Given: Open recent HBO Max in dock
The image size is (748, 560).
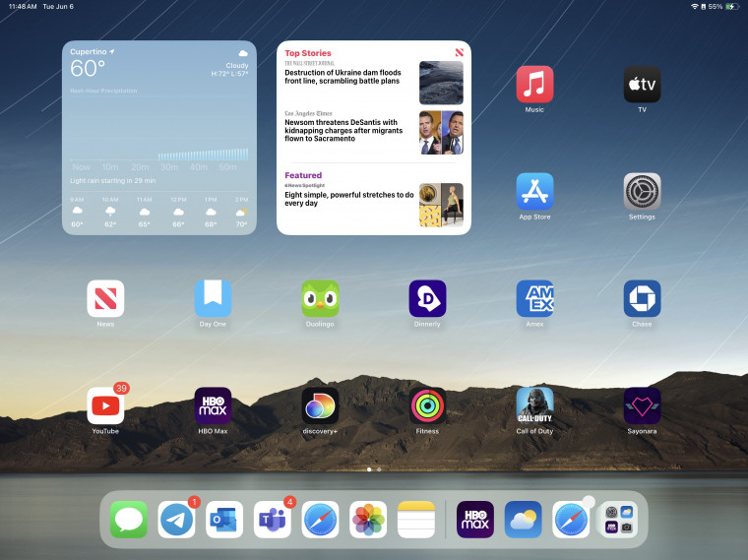Looking at the screenshot, I should (x=475, y=520).
